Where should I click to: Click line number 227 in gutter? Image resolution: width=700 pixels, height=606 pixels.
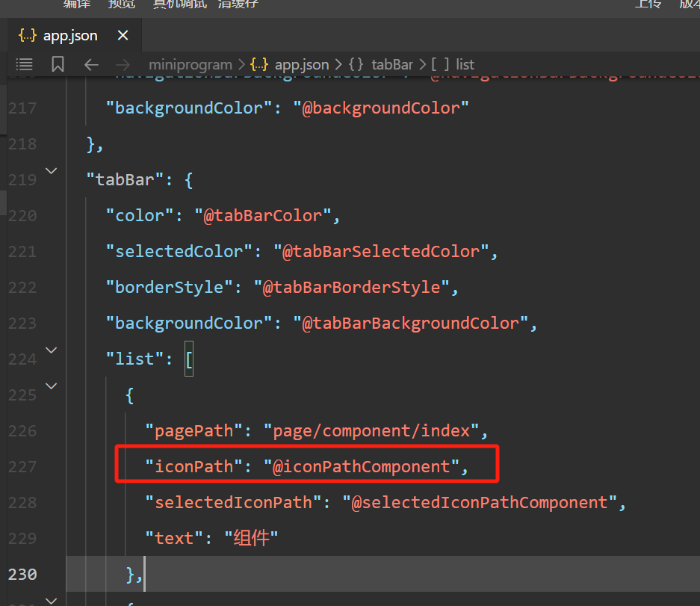(22, 467)
